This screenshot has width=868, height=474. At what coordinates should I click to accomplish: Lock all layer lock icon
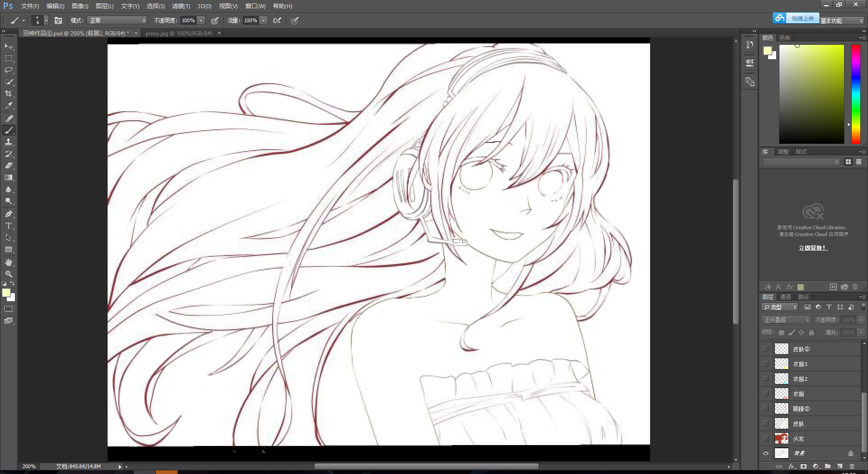point(811,332)
